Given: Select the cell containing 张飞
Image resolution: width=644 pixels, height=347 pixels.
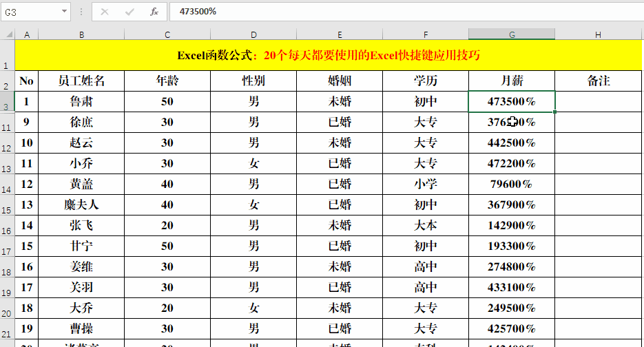Looking at the screenshot, I should (x=81, y=225).
